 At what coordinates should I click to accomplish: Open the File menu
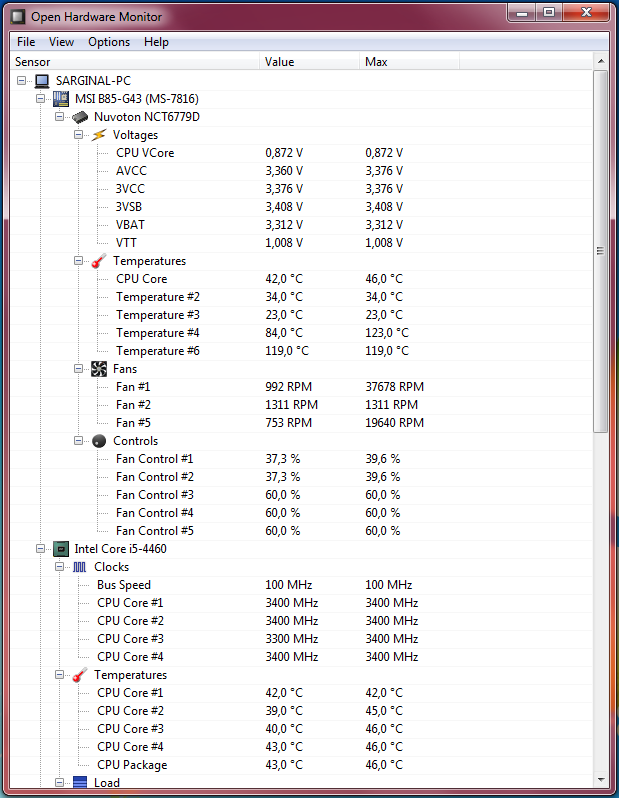(x=26, y=42)
